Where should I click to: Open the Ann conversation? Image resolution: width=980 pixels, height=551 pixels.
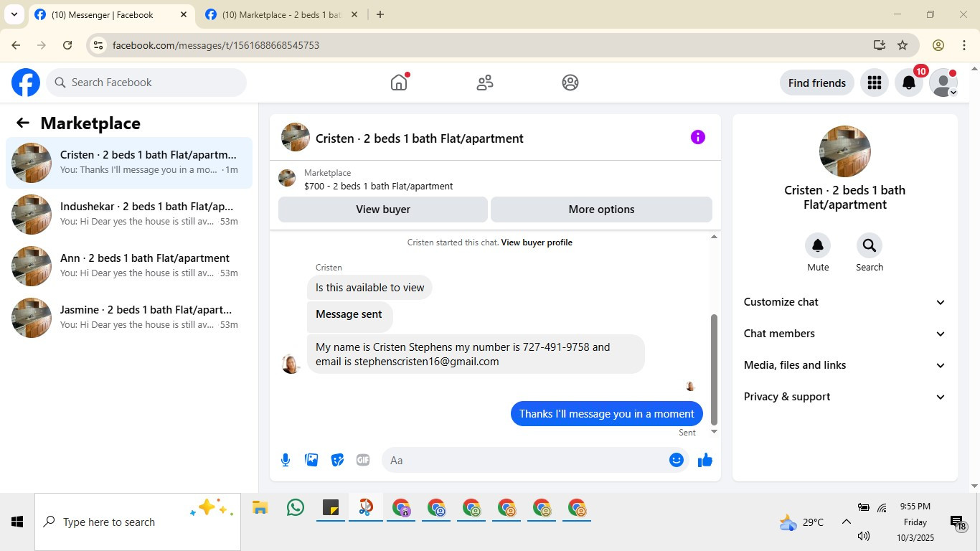coord(129,266)
